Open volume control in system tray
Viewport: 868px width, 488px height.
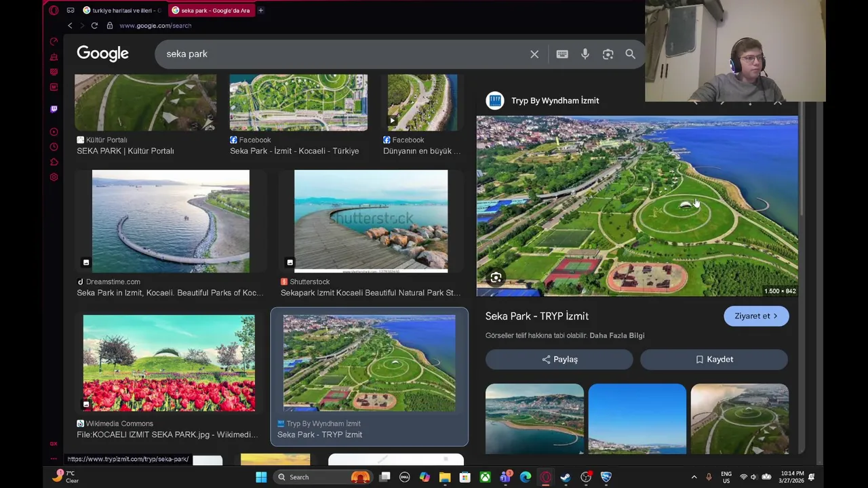tap(755, 477)
